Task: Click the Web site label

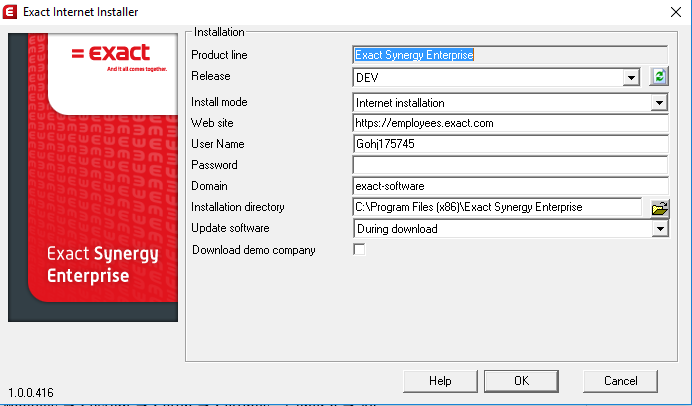Action: [x=212, y=123]
